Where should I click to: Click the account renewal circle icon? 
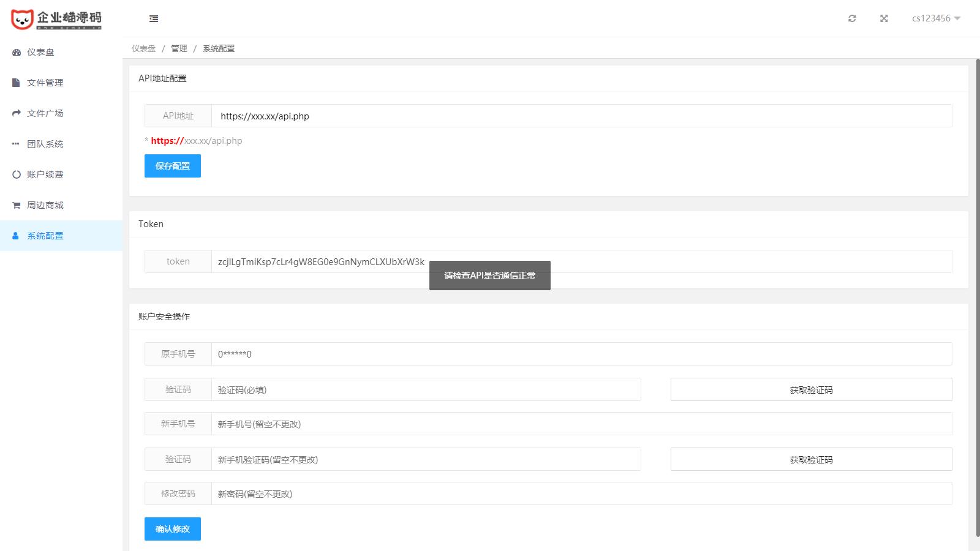pyautogui.click(x=17, y=174)
